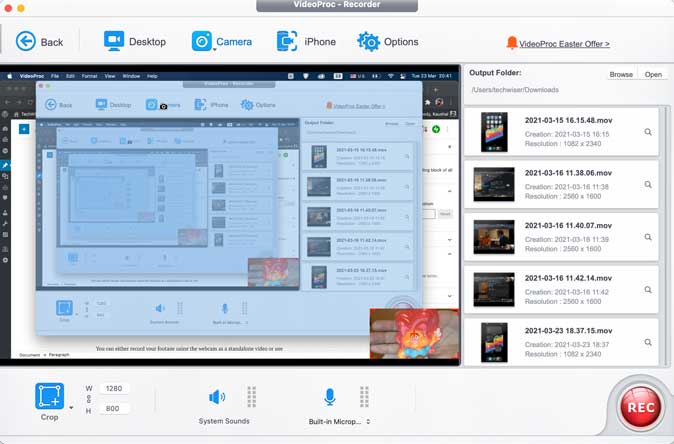Image resolution: width=674 pixels, height=444 pixels.
Task: Click Open next to Output Folder
Action: [x=653, y=74]
